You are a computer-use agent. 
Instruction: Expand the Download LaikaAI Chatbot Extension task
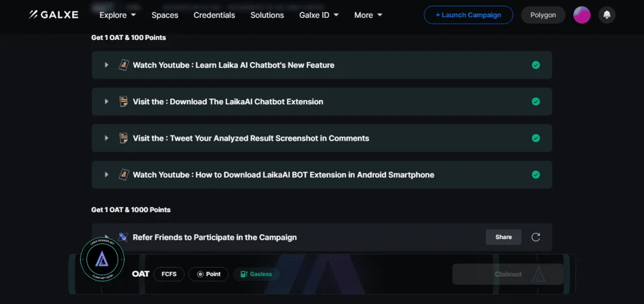pos(106,101)
